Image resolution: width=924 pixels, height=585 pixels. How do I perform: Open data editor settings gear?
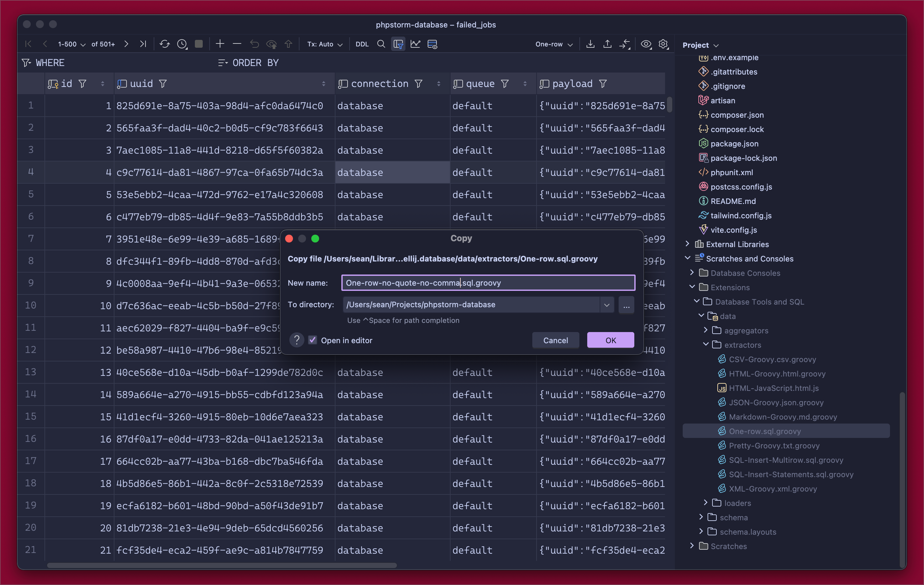click(x=663, y=44)
